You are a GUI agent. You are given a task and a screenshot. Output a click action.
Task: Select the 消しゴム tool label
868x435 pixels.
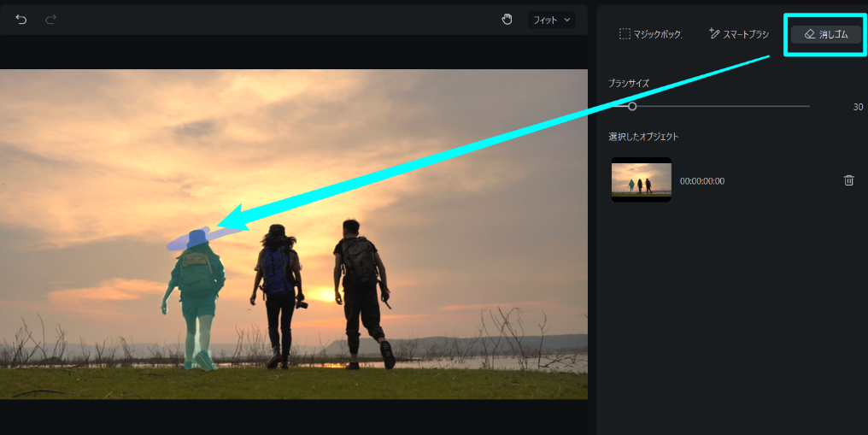834,34
